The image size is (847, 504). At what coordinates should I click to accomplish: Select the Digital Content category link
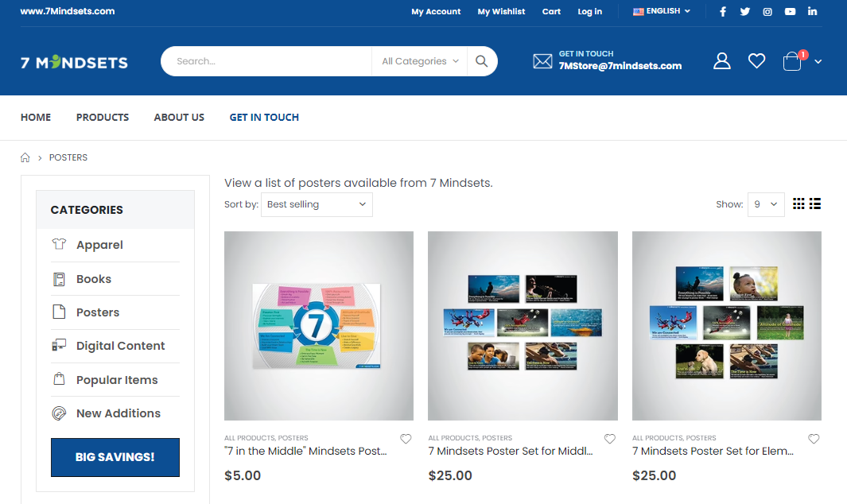coord(120,346)
